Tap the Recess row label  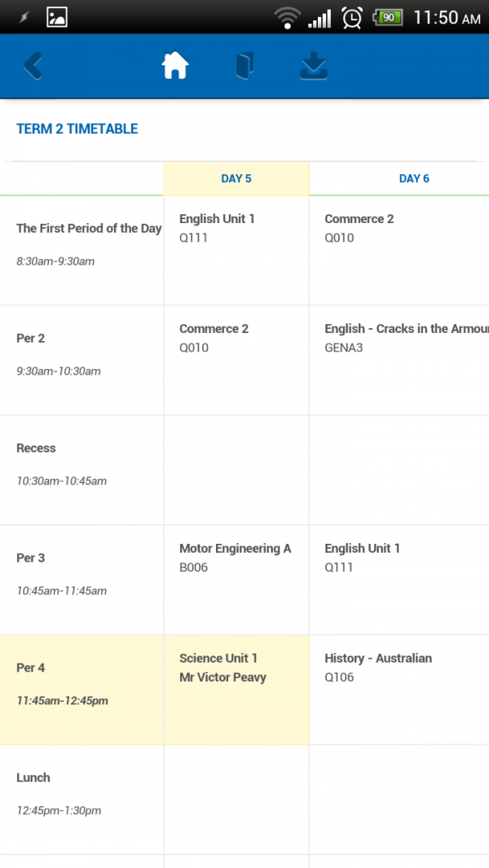(82, 470)
